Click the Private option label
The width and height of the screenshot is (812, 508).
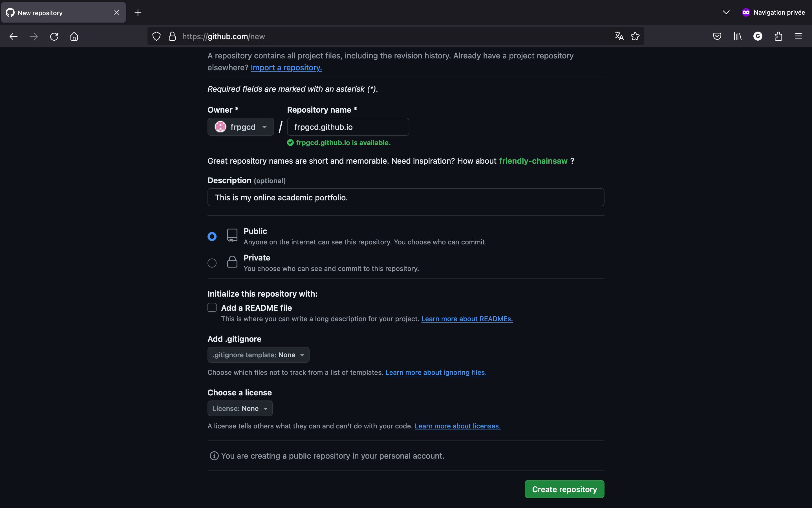[x=257, y=258]
